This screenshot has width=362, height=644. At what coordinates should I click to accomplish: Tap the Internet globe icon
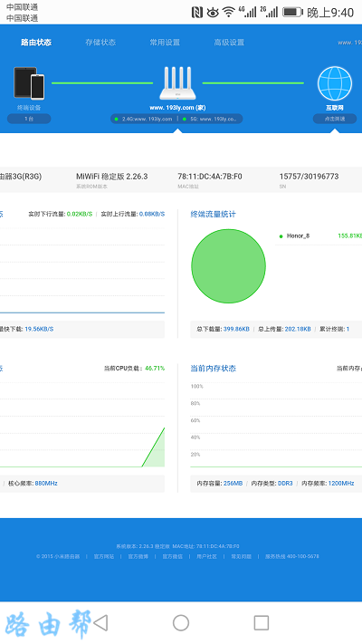click(x=335, y=83)
